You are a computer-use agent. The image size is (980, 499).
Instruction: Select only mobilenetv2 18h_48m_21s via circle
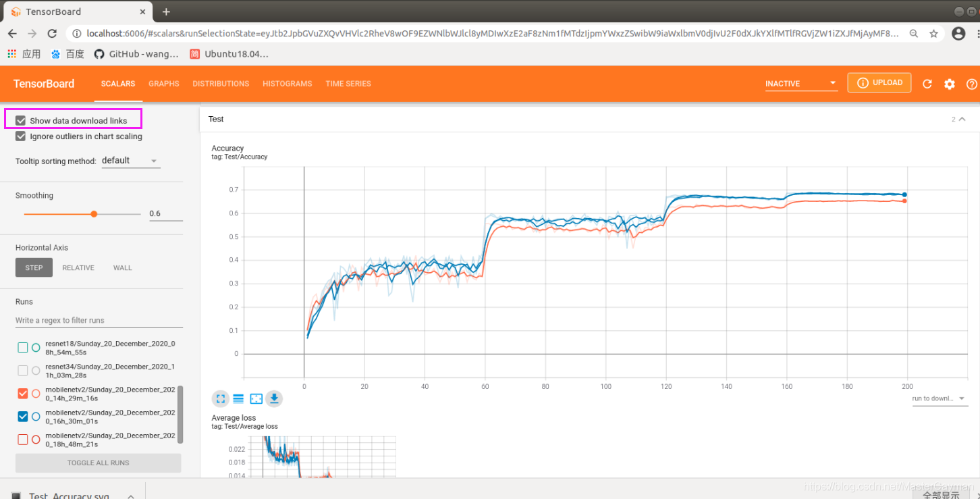(36, 440)
